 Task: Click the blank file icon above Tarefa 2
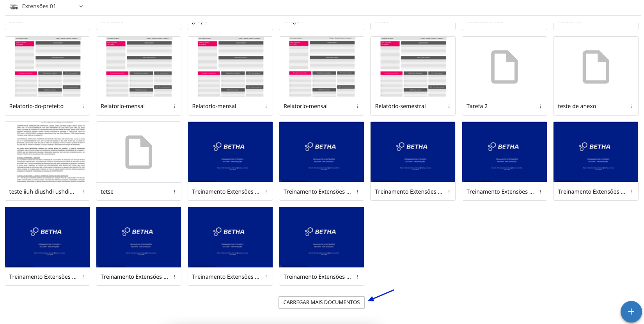coord(504,67)
